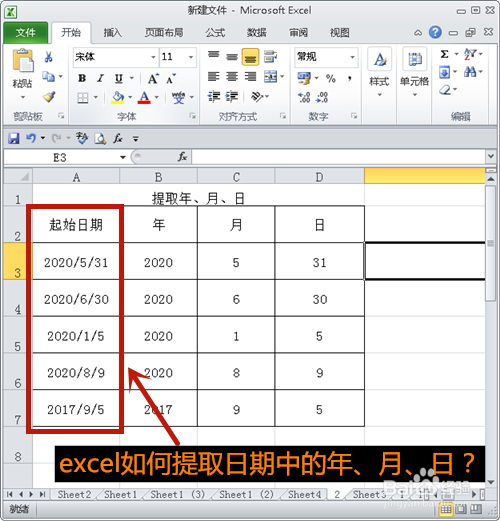Open Sheet4 worksheet tab
Image resolution: width=500 pixels, height=521 pixels.
coord(304,494)
